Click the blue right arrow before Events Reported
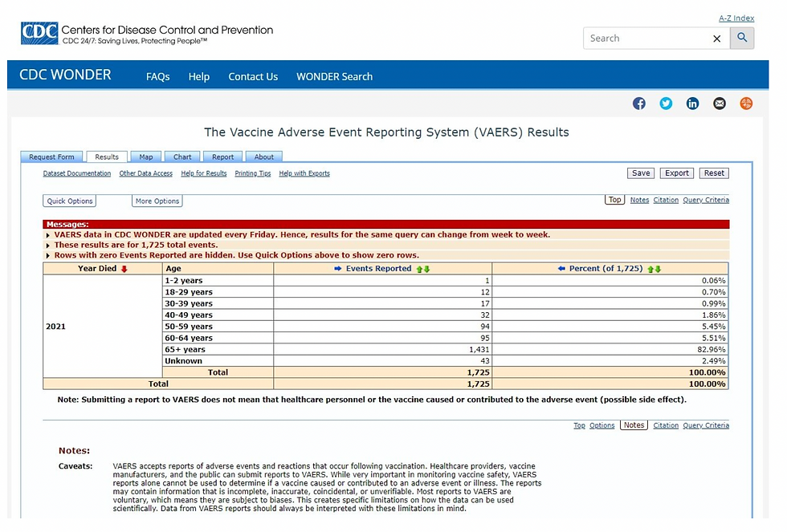787x532 pixels. [338, 269]
